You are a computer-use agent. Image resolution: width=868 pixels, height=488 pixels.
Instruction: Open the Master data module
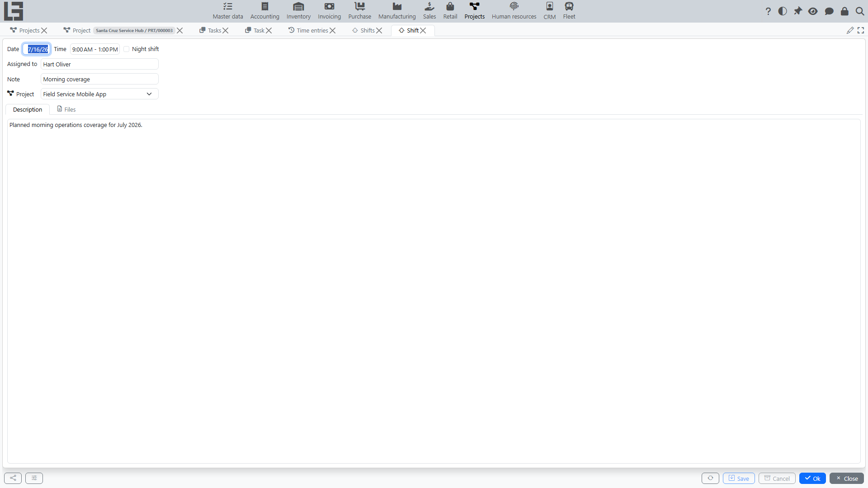pos(228,11)
